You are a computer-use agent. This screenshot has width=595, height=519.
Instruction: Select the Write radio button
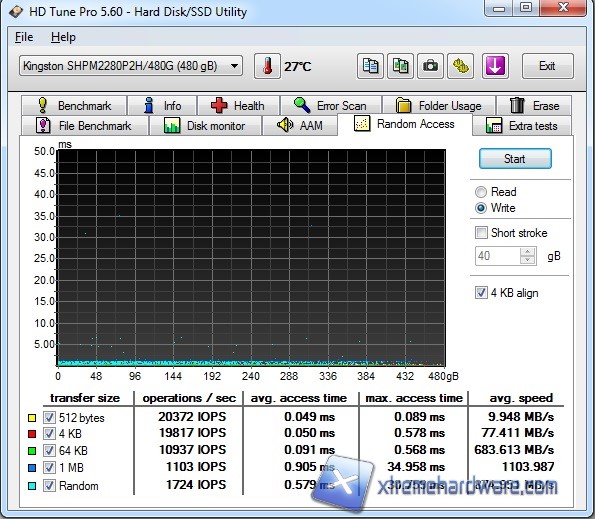pos(481,208)
